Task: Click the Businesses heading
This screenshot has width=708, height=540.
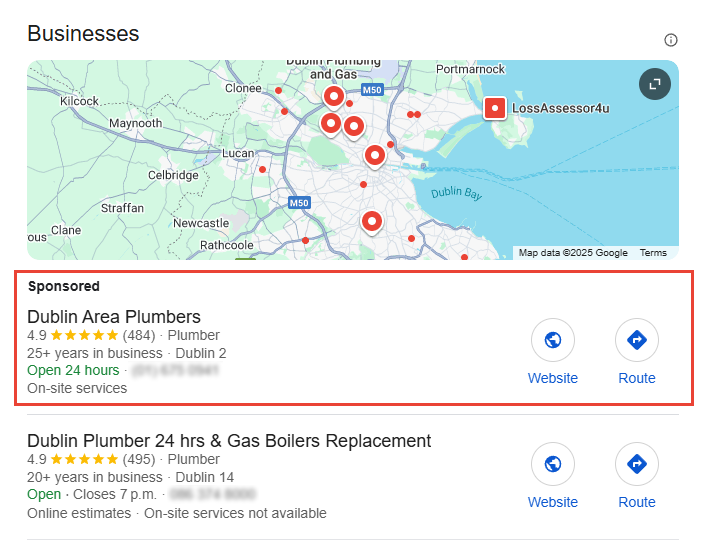Action: click(x=83, y=33)
